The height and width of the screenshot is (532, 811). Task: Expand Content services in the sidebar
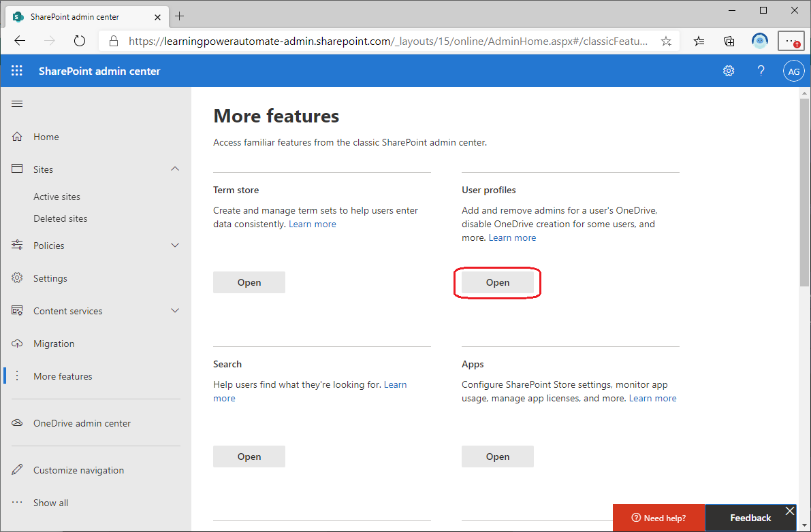tap(175, 310)
